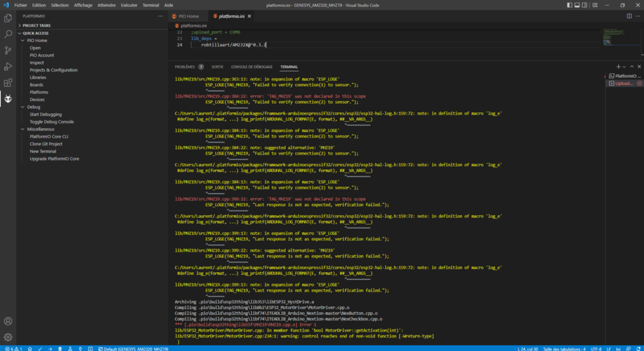This screenshot has width=644, height=351.
Task: Open PlatformIO Core CLI item
Action: coord(49,137)
